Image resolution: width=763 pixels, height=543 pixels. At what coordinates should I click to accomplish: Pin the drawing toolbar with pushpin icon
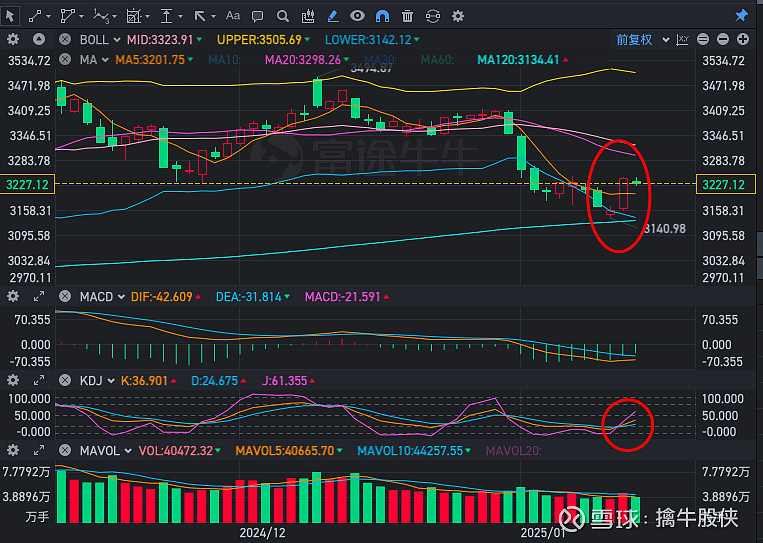[741, 15]
